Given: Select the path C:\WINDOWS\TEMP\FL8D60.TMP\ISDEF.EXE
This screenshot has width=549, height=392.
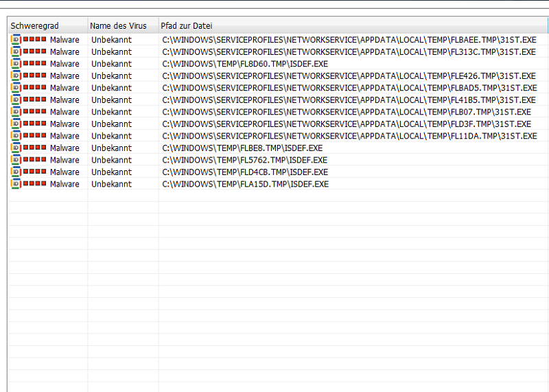Looking at the screenshot, I should click(245, 64).
